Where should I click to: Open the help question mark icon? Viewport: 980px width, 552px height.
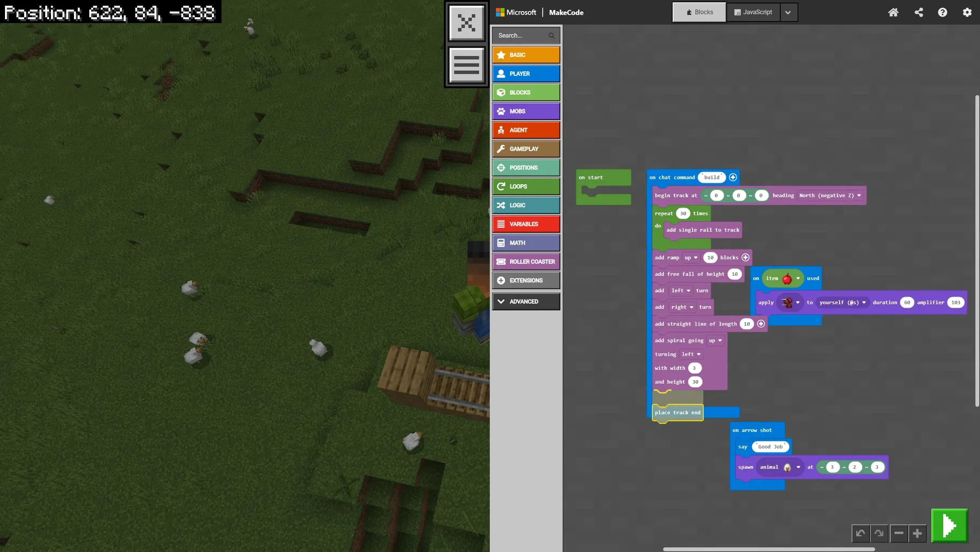pyautogui.click(x=942, y=12)
